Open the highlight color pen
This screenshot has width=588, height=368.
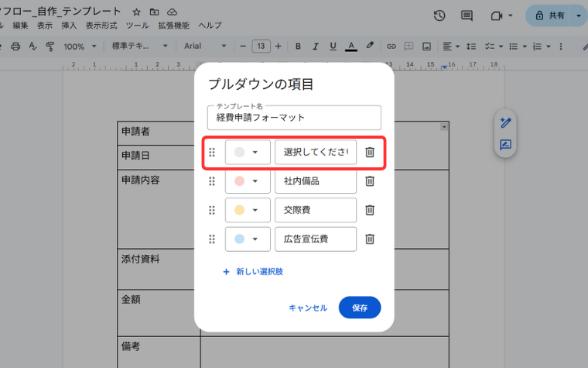[370, 46]
